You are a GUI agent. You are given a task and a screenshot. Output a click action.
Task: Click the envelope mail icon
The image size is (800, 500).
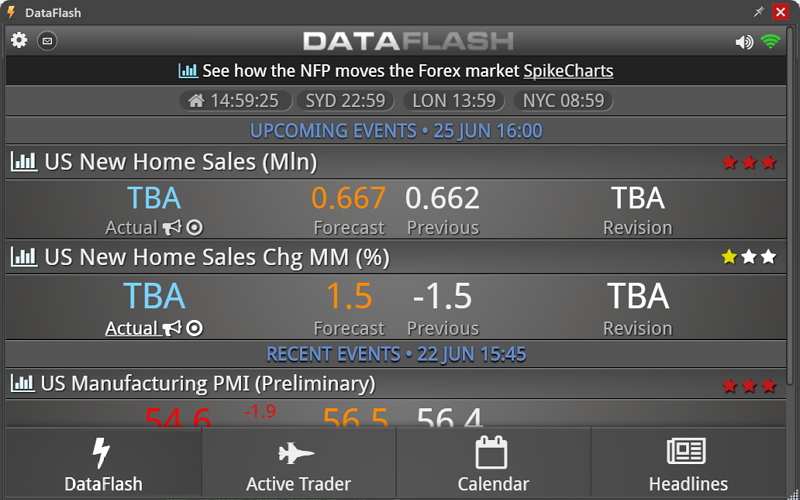point(47,41)
